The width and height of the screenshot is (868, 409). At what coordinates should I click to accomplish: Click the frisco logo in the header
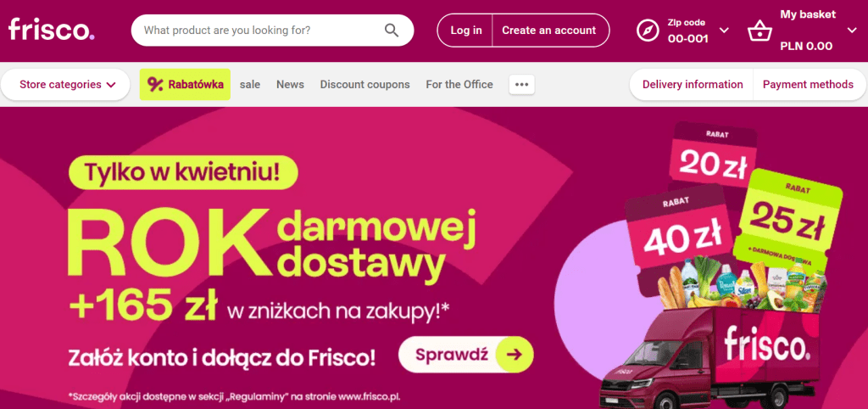(52, 29)
